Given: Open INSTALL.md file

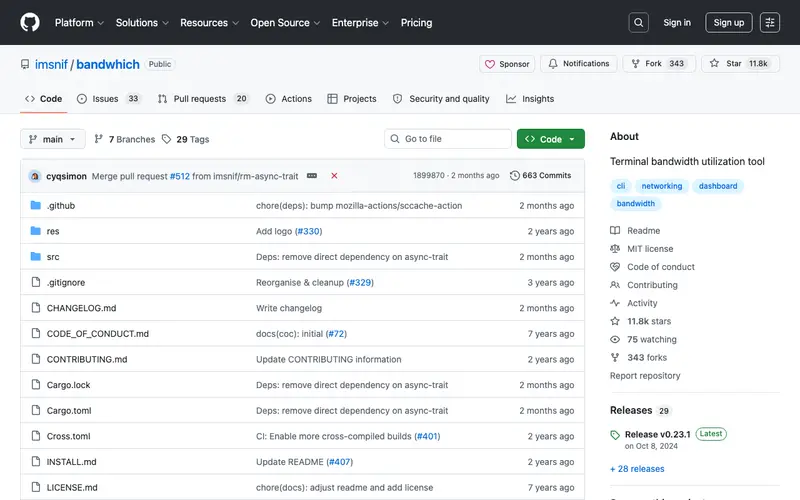Looking at the screenshot, I should point(71,462).
